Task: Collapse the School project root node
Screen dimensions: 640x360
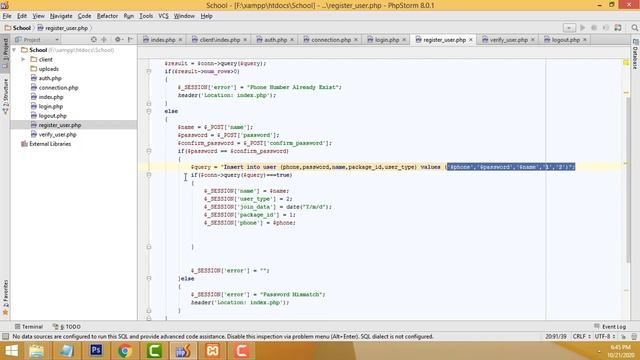Action: [14, 50]
